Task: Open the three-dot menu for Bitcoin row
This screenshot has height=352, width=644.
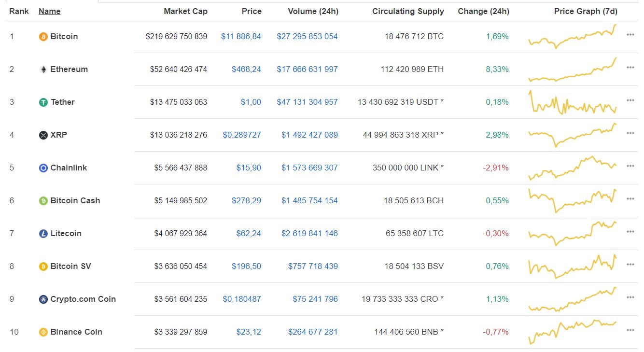Action: [x=630, y=35]
